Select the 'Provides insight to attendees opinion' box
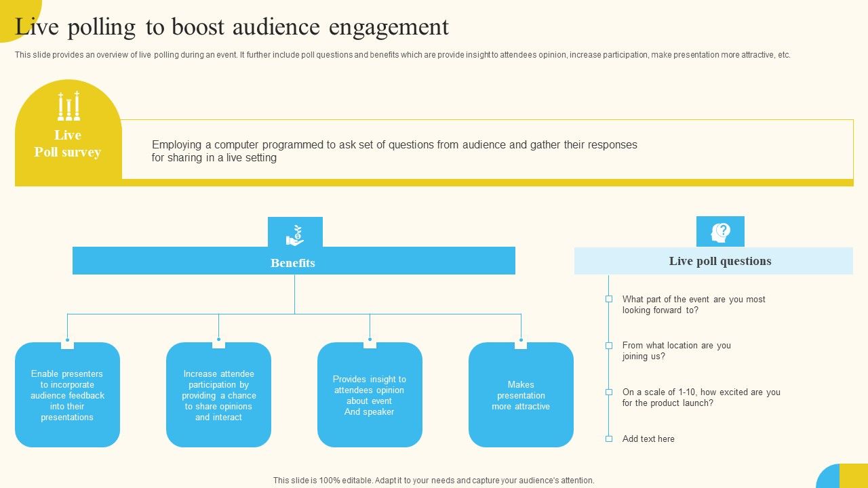 (370, 395)
